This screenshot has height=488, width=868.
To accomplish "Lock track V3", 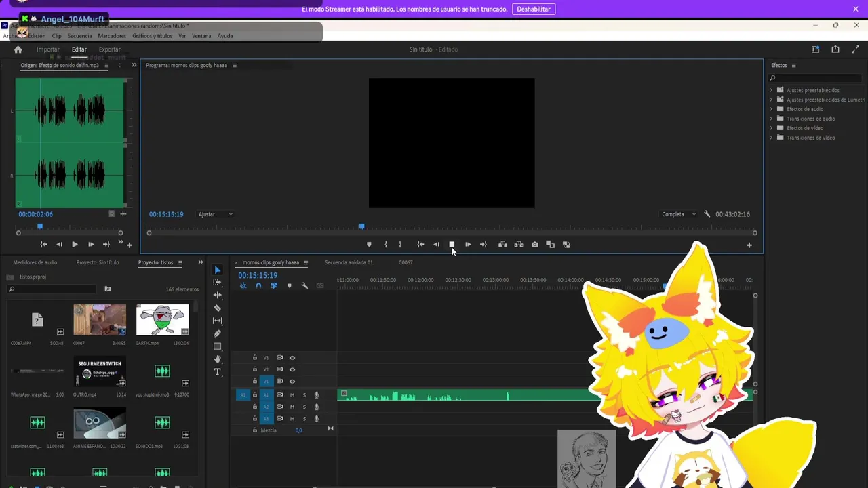I will pos(255,358).
